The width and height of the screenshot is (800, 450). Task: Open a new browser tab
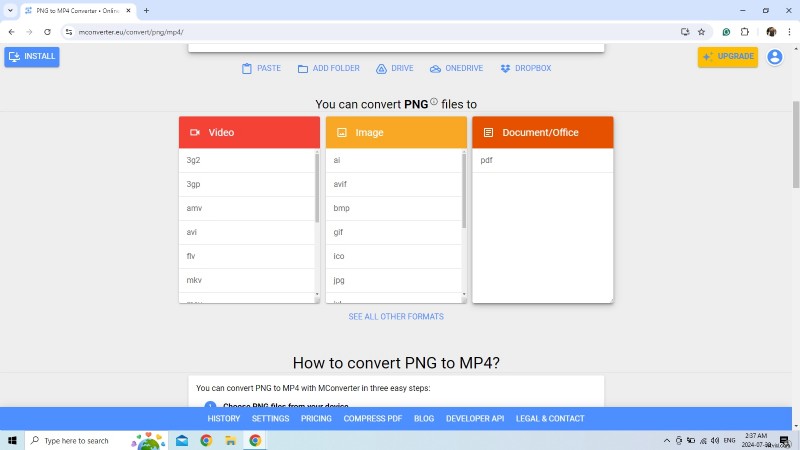(x=146, y=10)
